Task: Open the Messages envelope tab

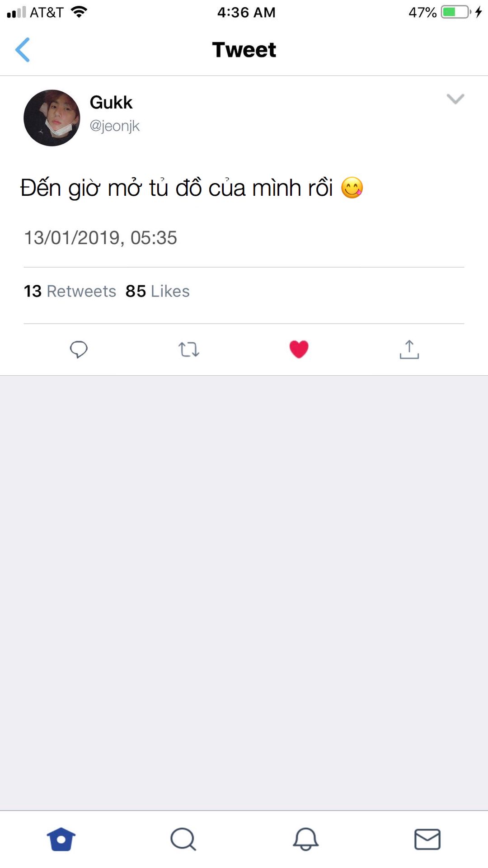Action: click(427, 840)
